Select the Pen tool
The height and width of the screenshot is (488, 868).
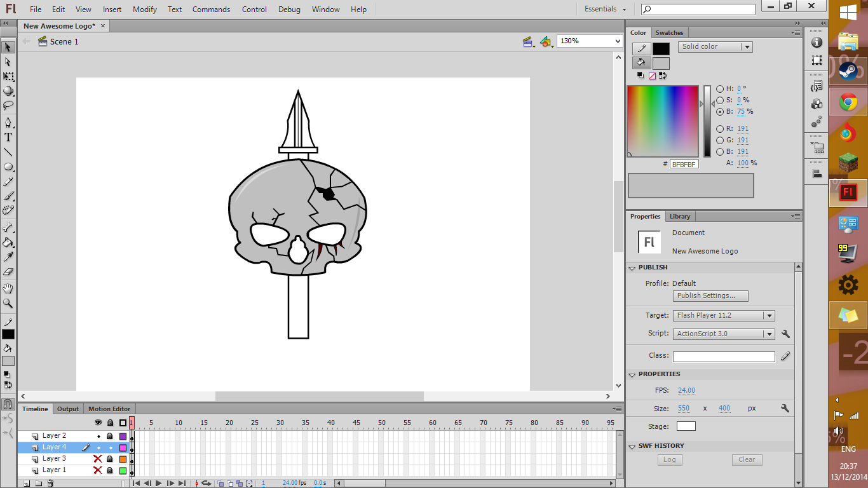pyautogui.click(x=8, y=122)
